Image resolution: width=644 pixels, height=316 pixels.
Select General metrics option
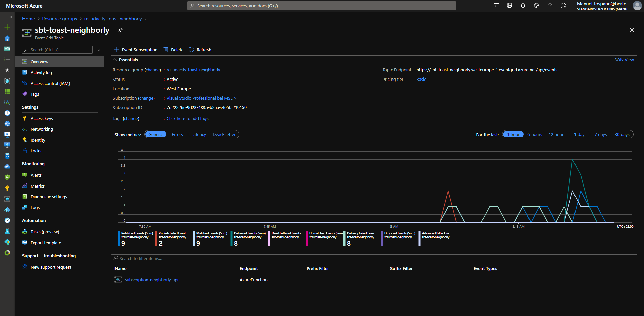(x=156, y=135)
